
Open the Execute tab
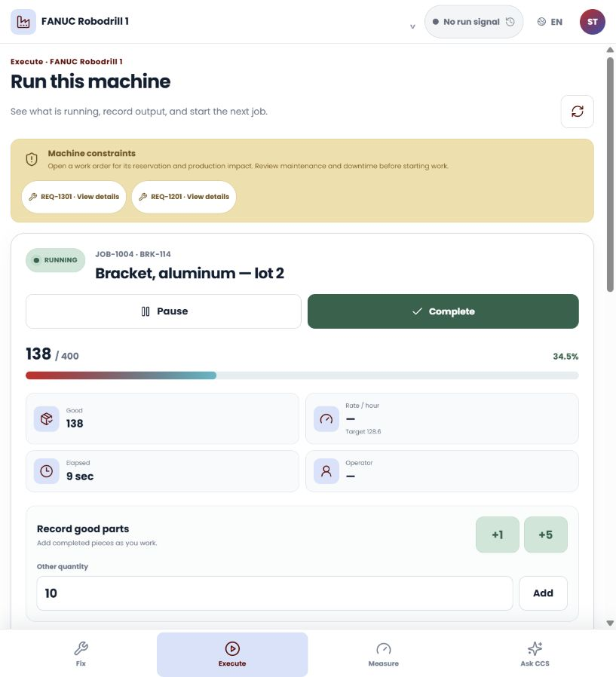click(x=232, y=654)
